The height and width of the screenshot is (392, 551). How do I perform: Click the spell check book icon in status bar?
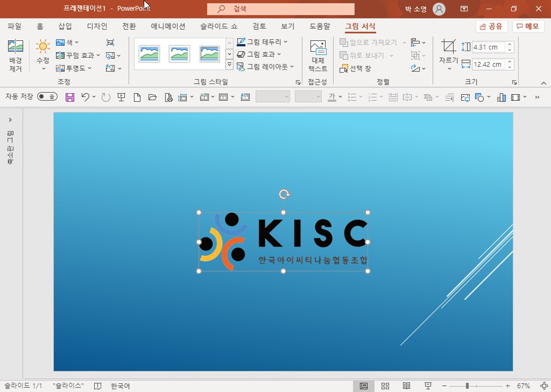(x=97, y=386)
